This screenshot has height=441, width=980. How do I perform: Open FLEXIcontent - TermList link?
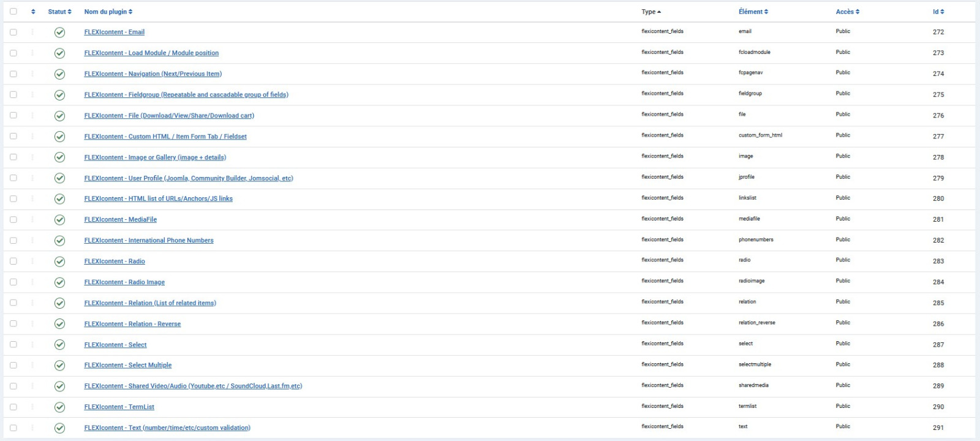119,407
